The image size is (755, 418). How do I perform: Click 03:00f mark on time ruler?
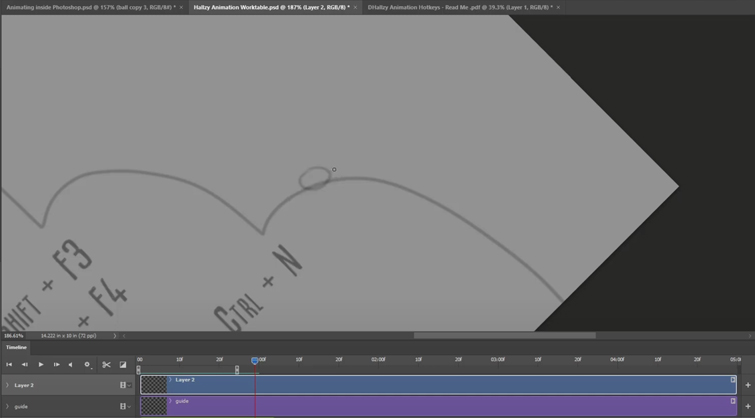pyautogui.click(x=497, y=359)
